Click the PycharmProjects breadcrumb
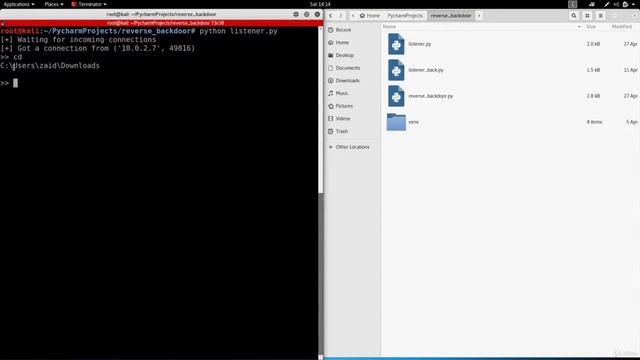 [x=405, y=16]
